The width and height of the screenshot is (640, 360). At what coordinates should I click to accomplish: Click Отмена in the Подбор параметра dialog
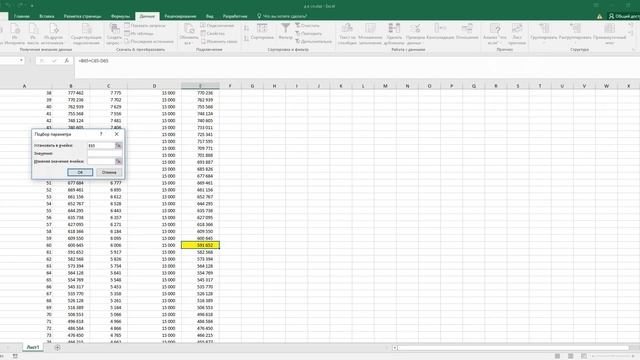coord(109,172)
